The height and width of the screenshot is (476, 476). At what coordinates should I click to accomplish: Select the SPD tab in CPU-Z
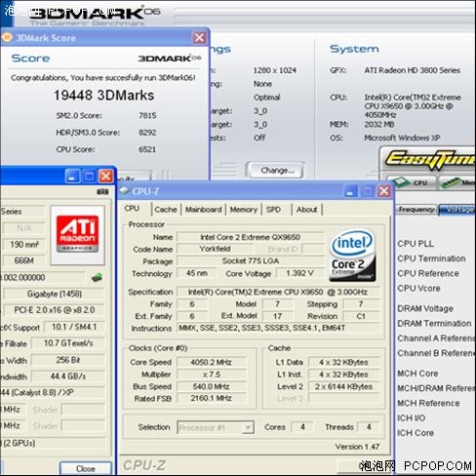click(273, 210)
